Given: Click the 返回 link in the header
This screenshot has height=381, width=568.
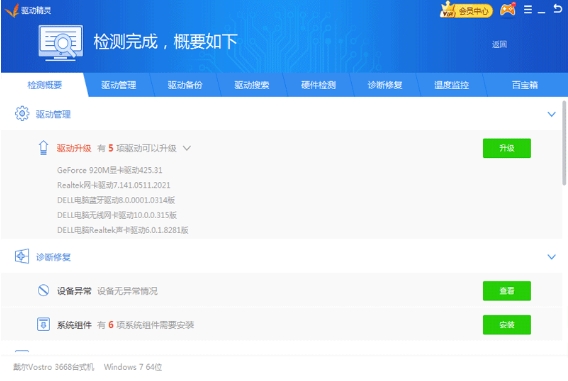Looking at the screenshot, I should tap(500, 45).
